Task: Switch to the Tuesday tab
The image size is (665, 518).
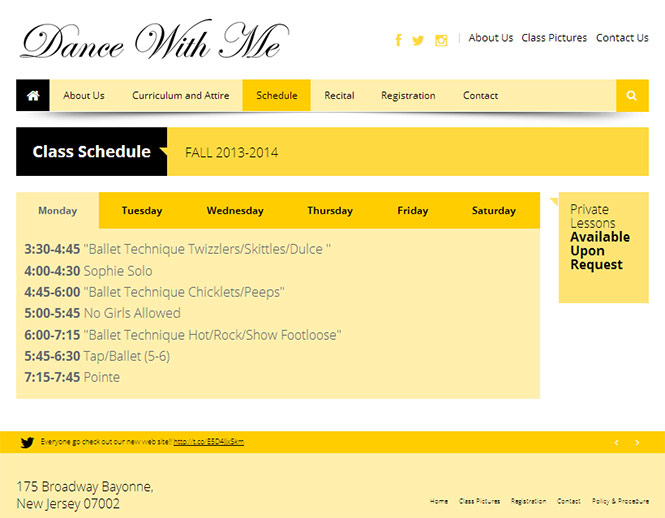Action: click(x=142, y=210)
